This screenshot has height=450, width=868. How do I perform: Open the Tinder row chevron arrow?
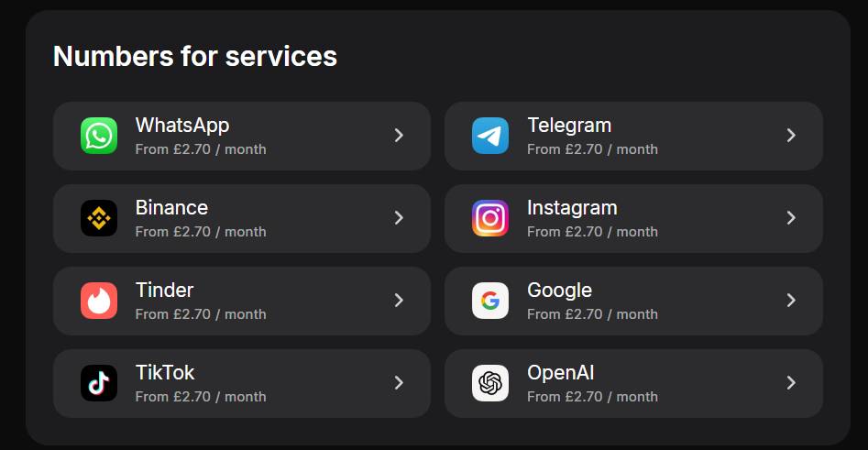399,300
